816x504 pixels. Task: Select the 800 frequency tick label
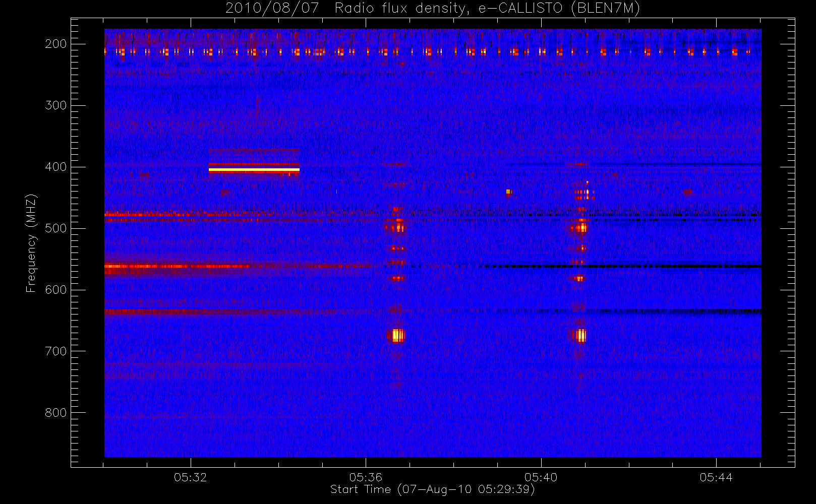pos(56,413)
